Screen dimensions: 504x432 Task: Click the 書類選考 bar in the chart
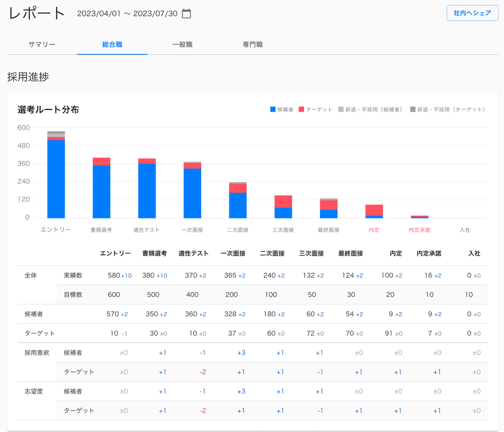[x=101, y=188]
